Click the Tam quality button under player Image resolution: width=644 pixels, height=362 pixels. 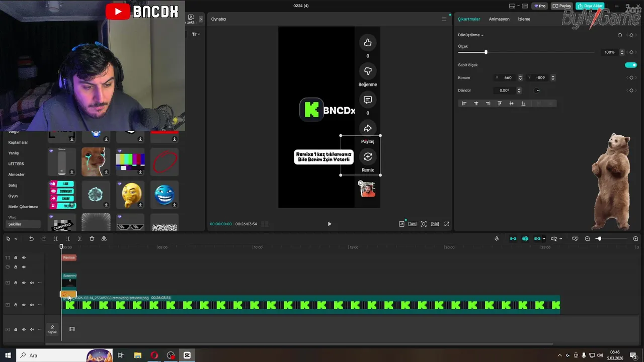tap(412, 224)
